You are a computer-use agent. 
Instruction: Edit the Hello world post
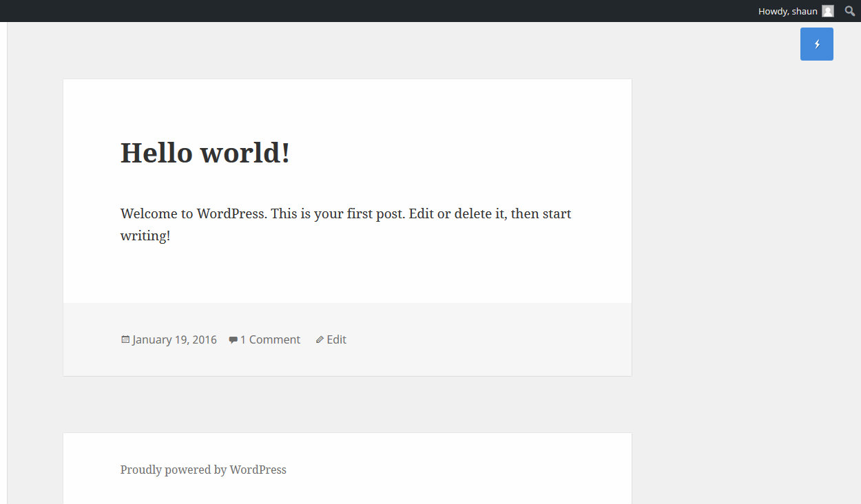(x=336, y=339)
